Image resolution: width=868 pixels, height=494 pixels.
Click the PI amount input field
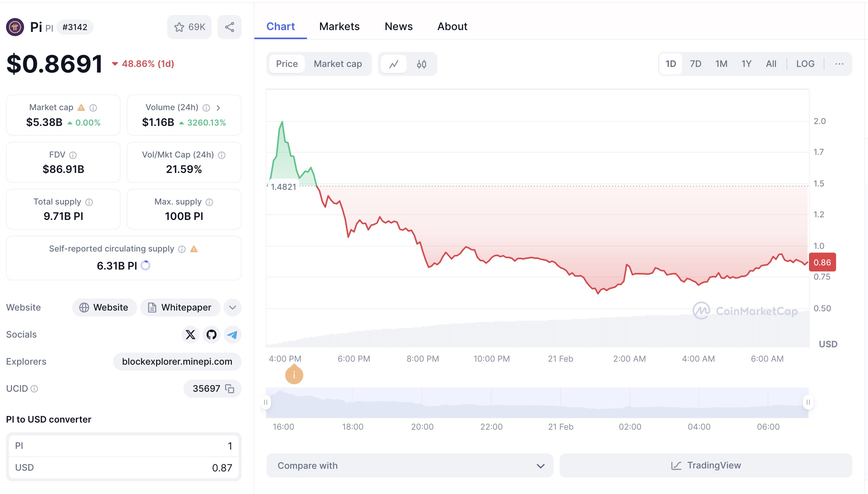[124, 446]
